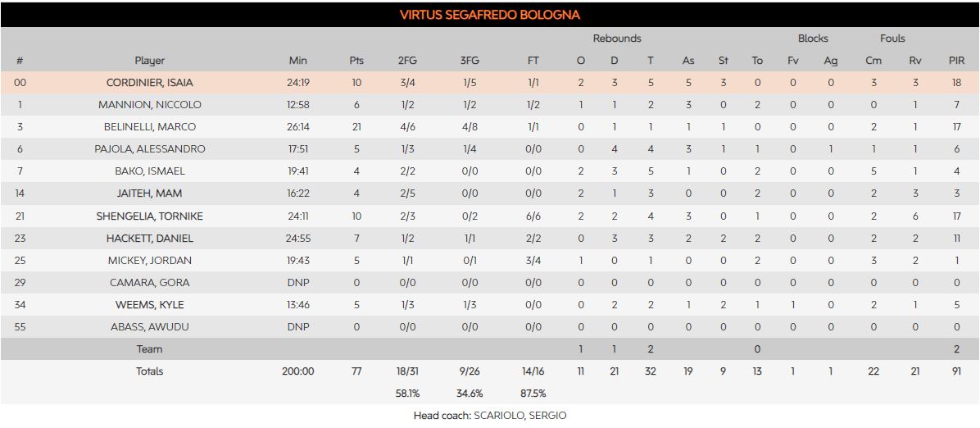Sort by the Pts column header
This screenshot has height=428, width=980.
click(356, 61)
